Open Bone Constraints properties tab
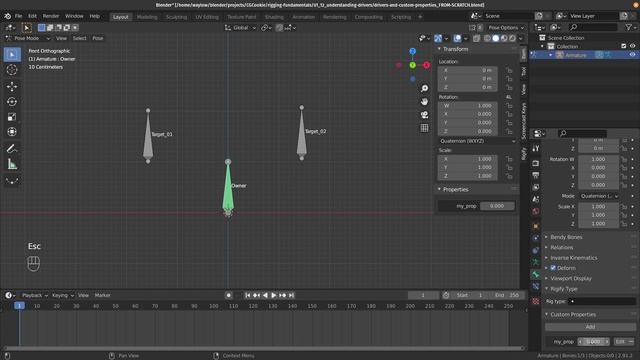This screenshot has width=640, height=360. coord(536,287)
